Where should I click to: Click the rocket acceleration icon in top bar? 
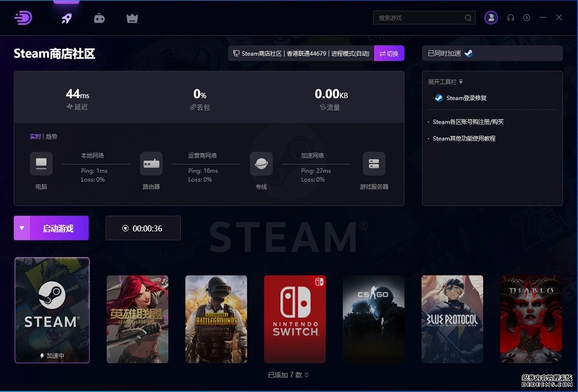[67, 19]
